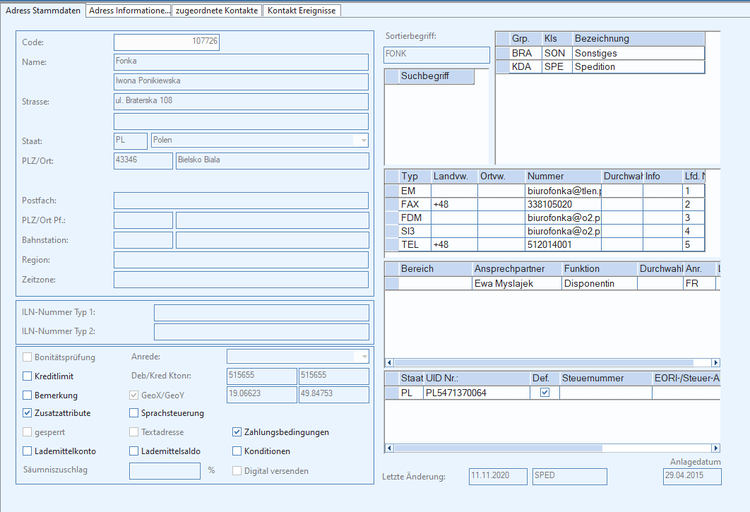The width and height of the screenshot is (750, 512).
Task: Select row marker for Ewa Myslajek contact
Action: (x=392, y=283)
